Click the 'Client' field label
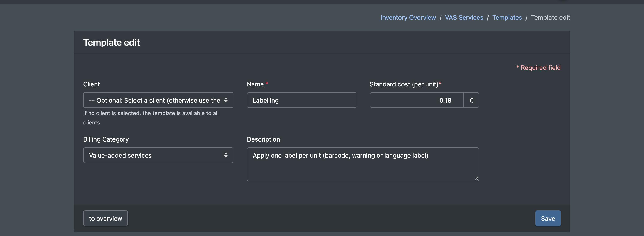Image resolution: width=644 pixels, height=236 pixels. click(91, 84)
